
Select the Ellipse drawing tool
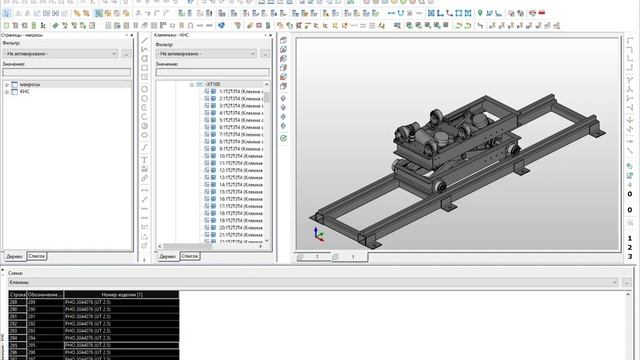[x=144, y=135]
